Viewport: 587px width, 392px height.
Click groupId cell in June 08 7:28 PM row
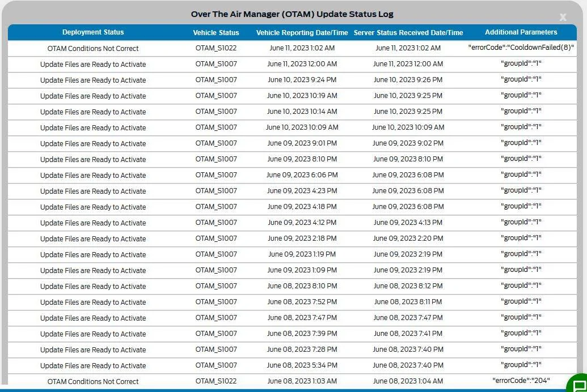tap(521, 348)
